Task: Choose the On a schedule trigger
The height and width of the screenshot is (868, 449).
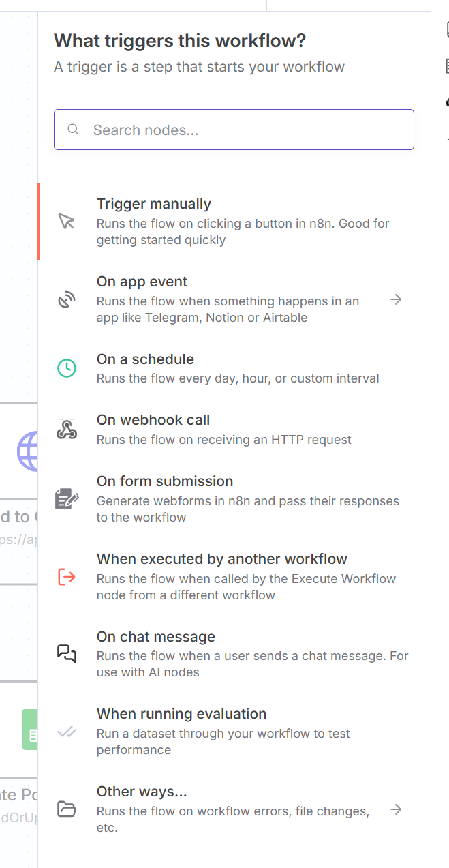Action: (x=145, y=359)
